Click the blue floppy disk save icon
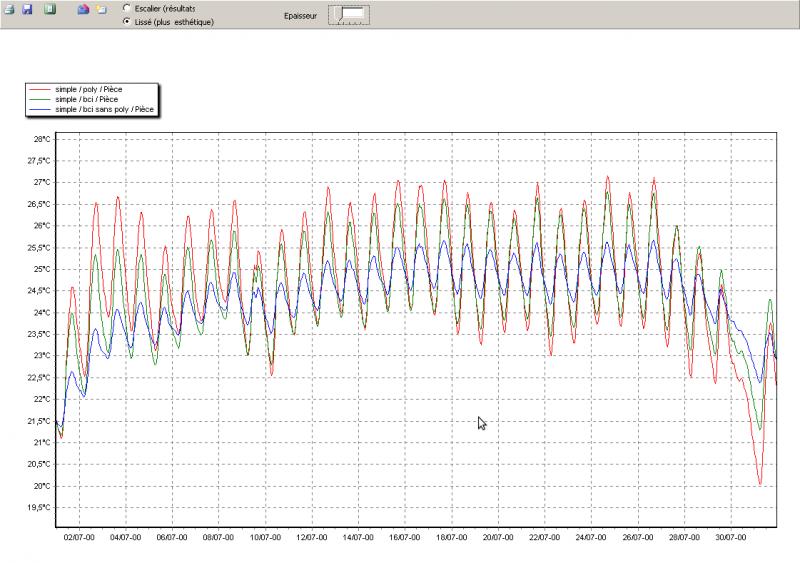The width and height of the screenshot is (800, 563). point(27,9)
